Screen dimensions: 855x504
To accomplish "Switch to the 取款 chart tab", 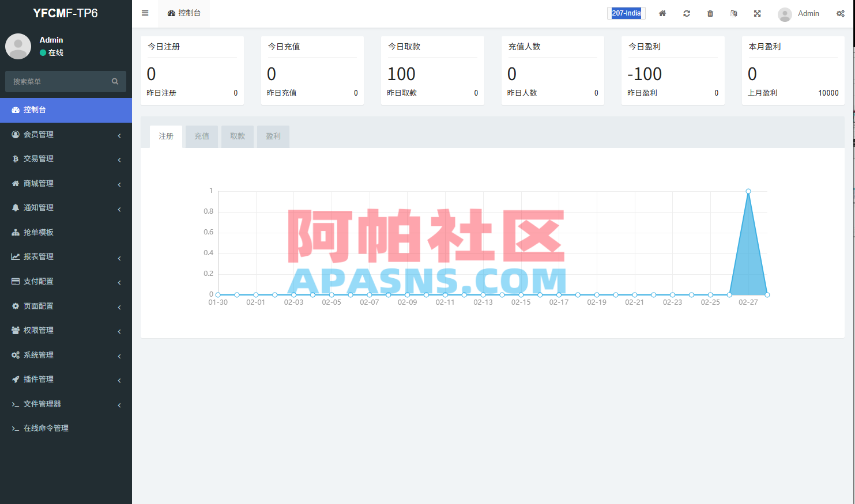I will click(238, 137).
